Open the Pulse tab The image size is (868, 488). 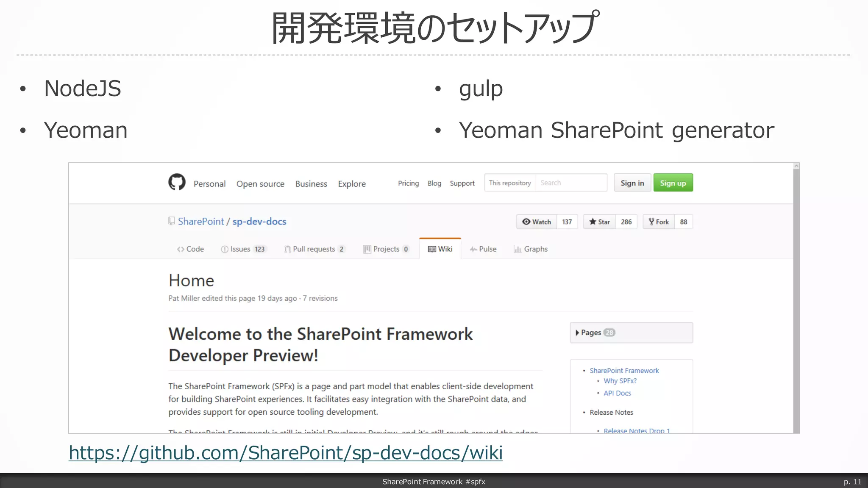(x=483, y=249)
